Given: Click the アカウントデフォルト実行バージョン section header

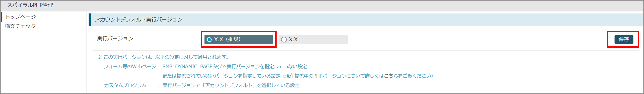Looking at the screenshot, I should click(139, 20).
